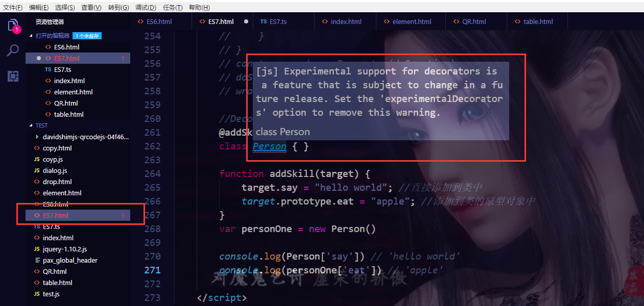Click the 资源管理器 panel title

tap(50, 22)
